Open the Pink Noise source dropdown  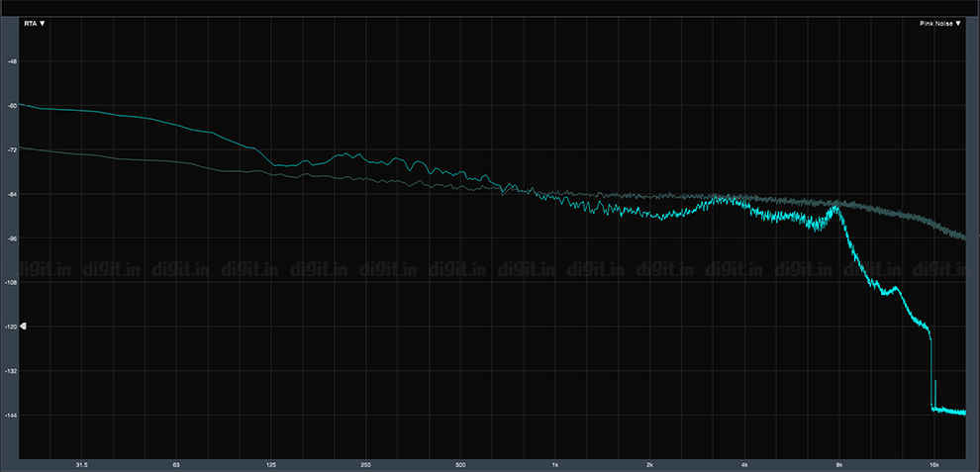[x=939, y=23]
